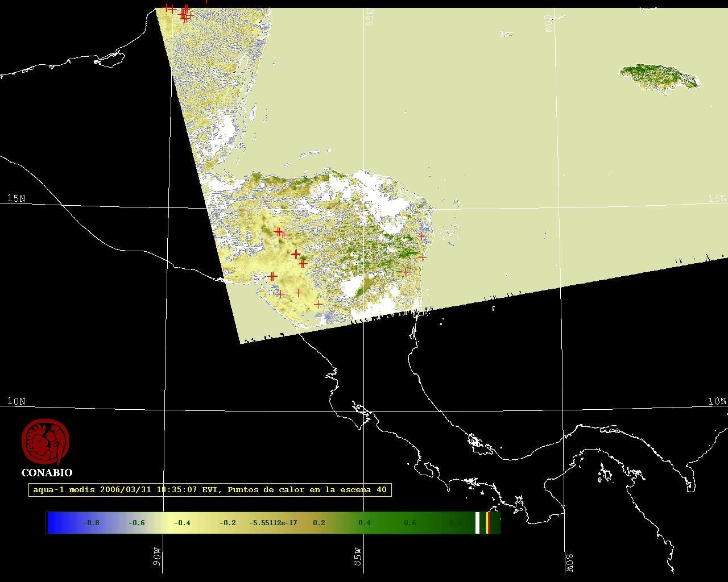Click the -0.6 label on the color scale

(x=136, y=523)
